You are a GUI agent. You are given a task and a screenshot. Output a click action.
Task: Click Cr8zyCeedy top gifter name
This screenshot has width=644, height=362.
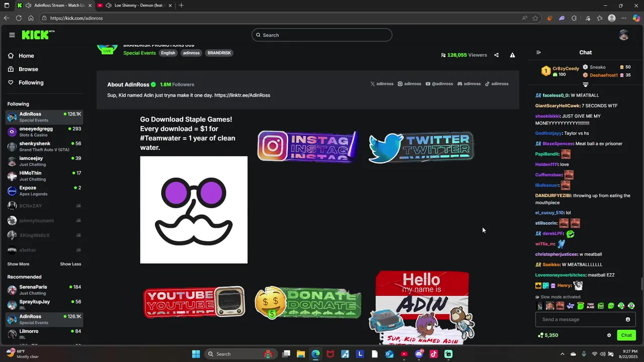[566, 69]
